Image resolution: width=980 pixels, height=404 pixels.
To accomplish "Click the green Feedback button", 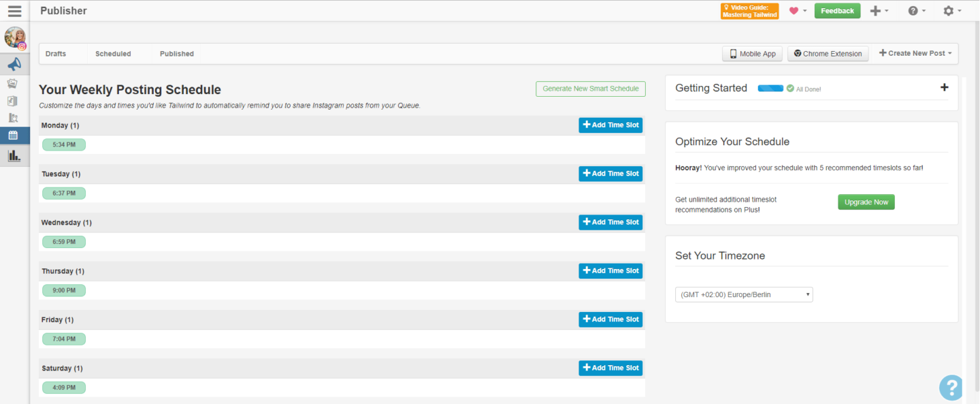I will pyautogui.click(x=837, y=11).
